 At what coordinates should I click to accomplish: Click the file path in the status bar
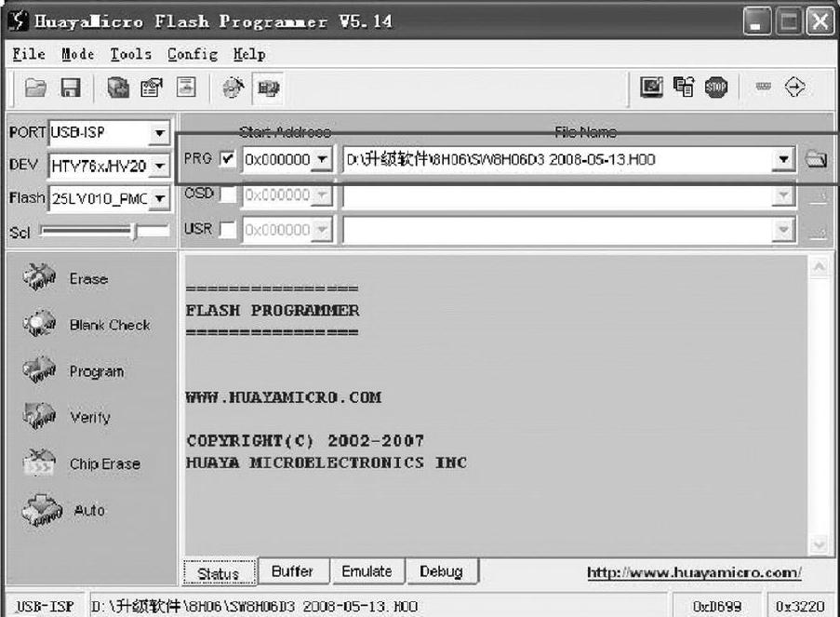255,606
